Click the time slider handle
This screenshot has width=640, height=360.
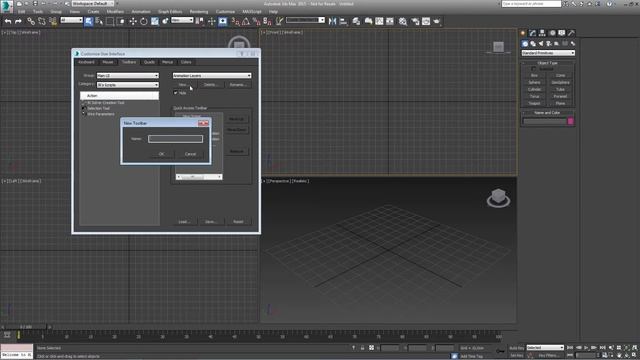pyautogui.click(x=26, y=327)
